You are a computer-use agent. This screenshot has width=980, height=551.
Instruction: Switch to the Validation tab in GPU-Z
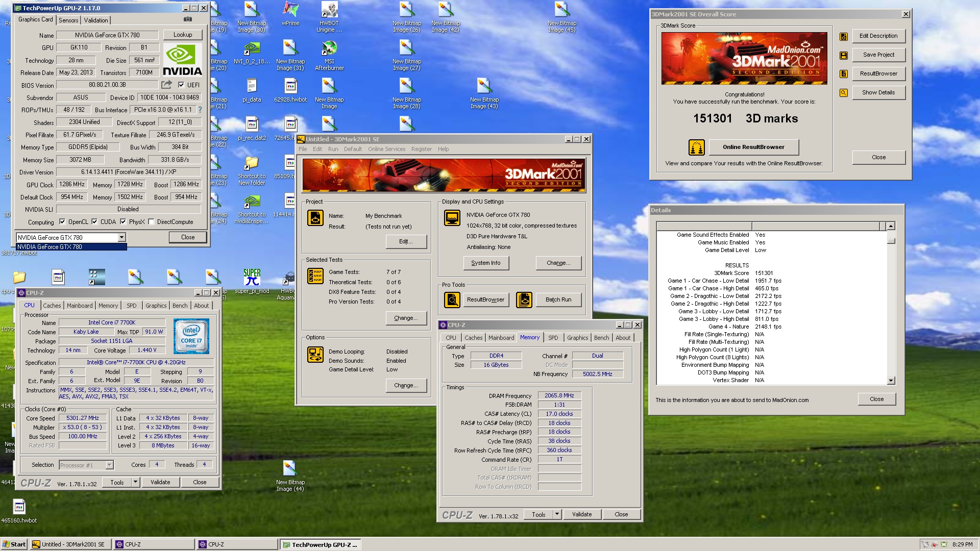tap(96, 20)
